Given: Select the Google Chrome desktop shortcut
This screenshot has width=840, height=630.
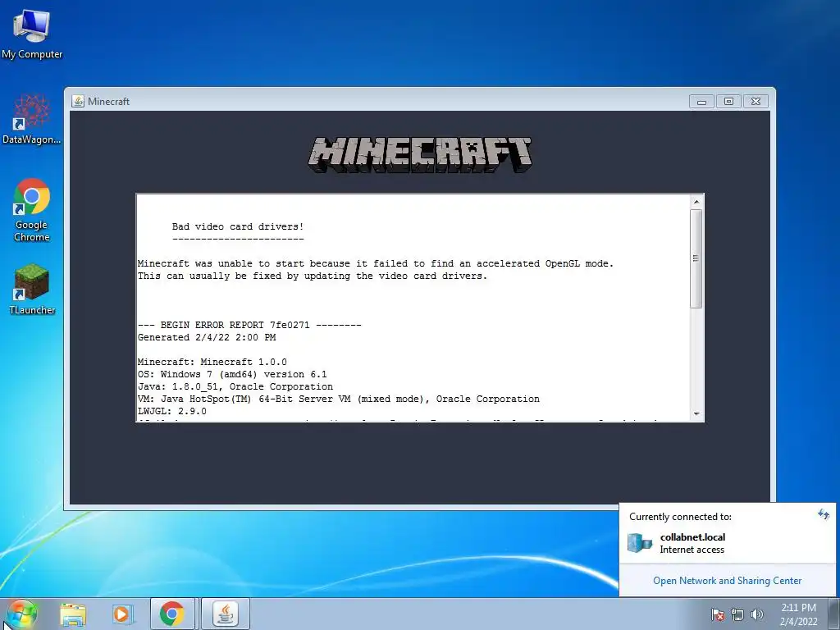Looking at the screenshot, I should tap(32, 210).
